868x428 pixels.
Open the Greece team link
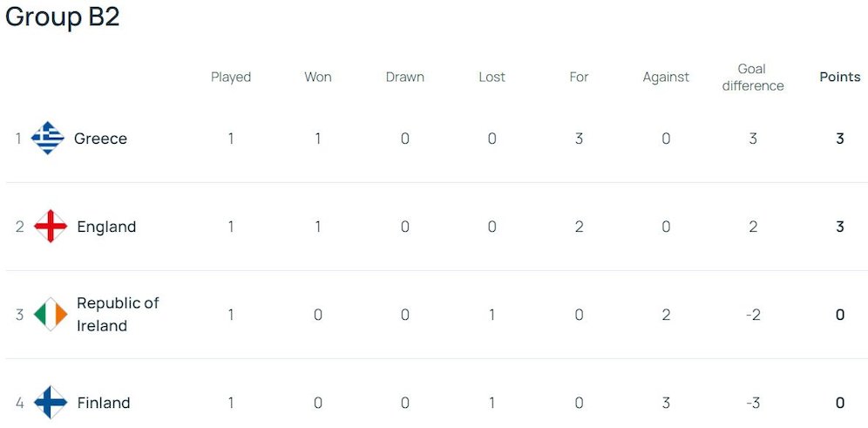pyautogui.click(x=100, y=139)
